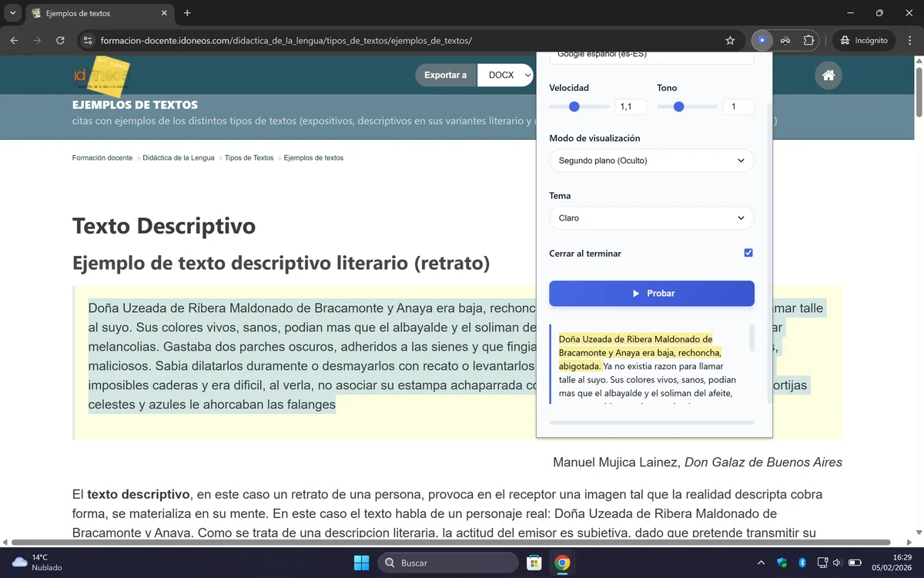The image size is (924, 578).
Task: Click the home icon on the page header
Action: [x=828, y=75]
